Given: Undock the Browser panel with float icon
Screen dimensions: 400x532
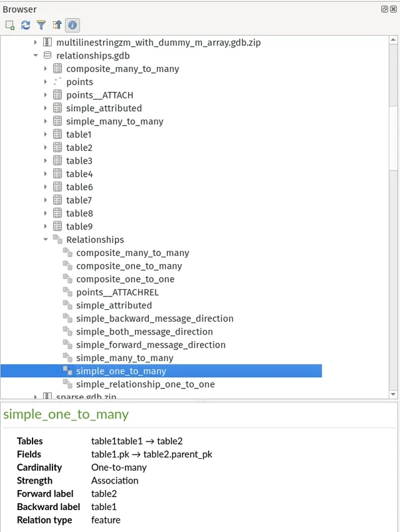Looking at the screenshot, I should pos(384,9).
